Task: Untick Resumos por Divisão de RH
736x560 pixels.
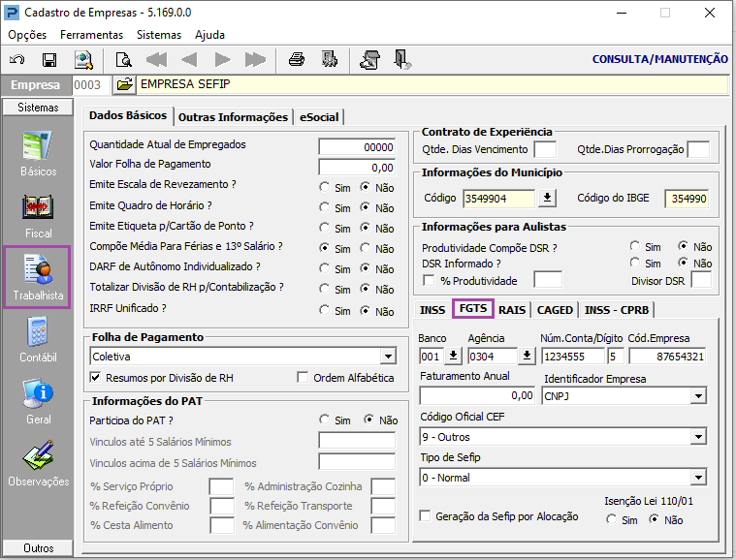Action: pyautogui.click(x=95, y=378)
